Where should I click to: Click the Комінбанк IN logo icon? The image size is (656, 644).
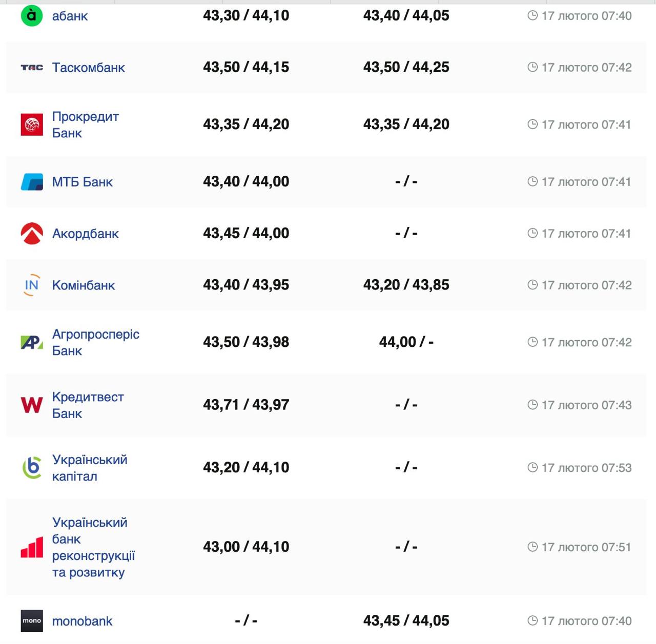point(32,285)
